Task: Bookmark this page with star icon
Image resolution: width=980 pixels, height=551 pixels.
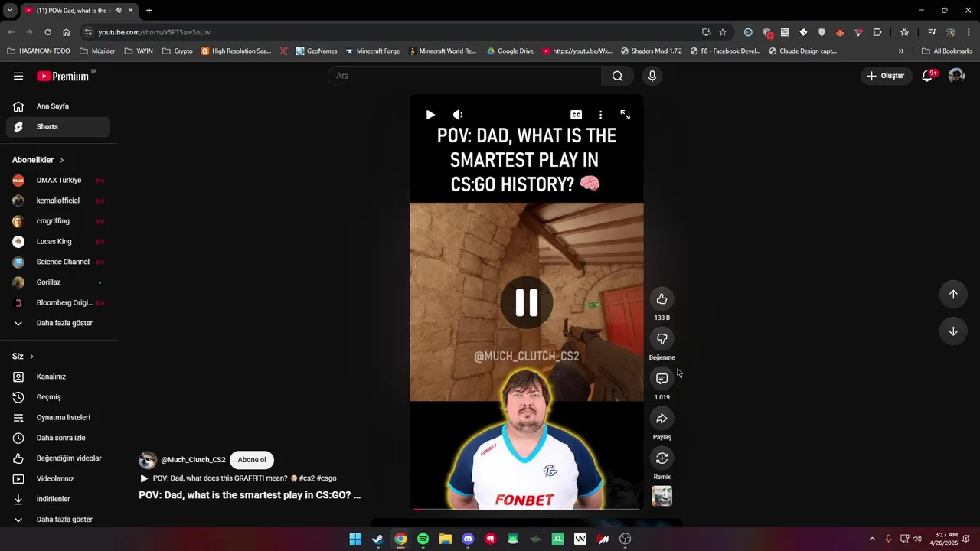Action: point(723,32)
